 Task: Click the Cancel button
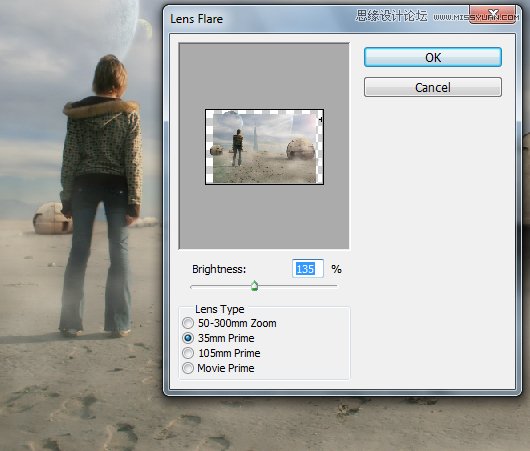click(x=433, y=87)
